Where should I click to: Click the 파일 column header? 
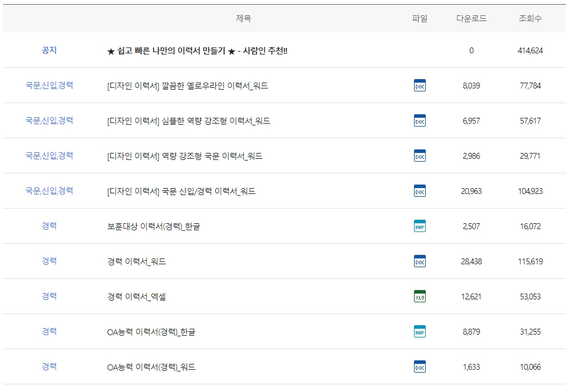click(419, 18)
